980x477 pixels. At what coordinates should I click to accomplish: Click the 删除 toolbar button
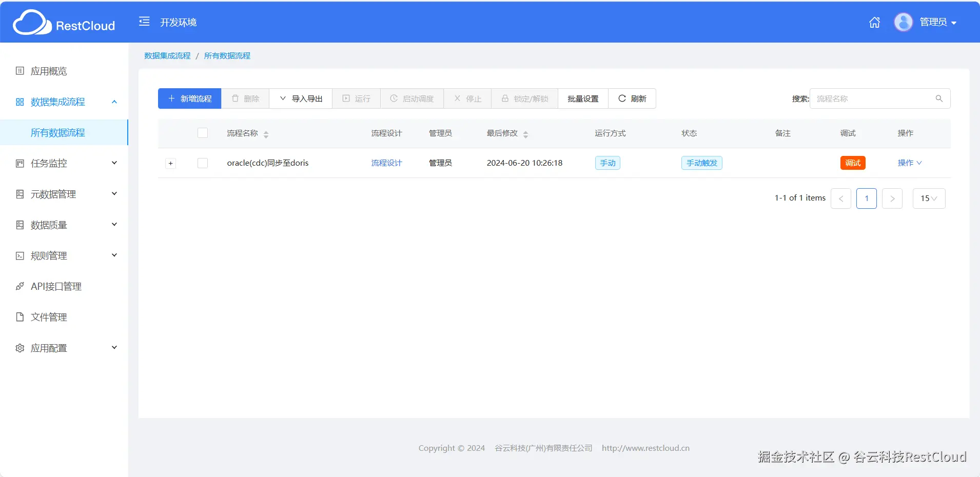(x=245, y=98)
